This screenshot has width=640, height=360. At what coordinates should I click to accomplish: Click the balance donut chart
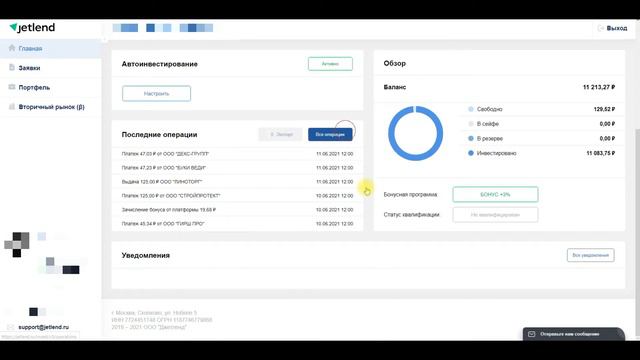(x=416, y=133)
